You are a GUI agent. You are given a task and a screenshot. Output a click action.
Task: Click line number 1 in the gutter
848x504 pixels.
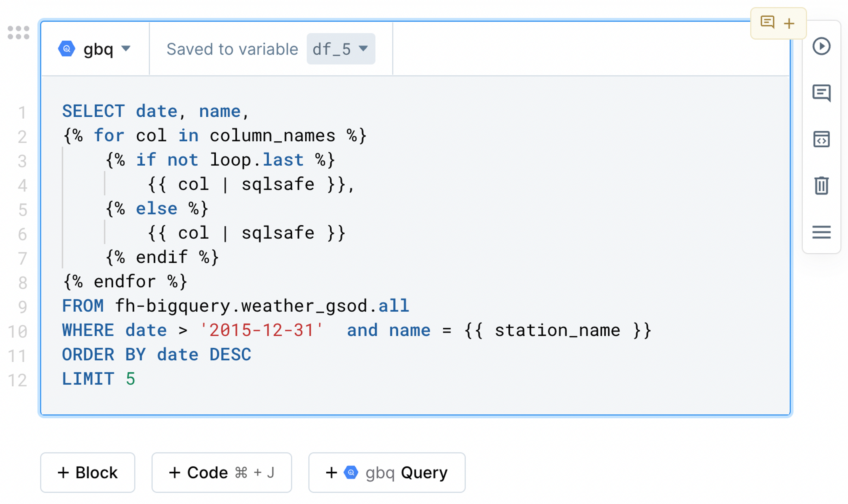pyautogui.click(x=22, y=113)
